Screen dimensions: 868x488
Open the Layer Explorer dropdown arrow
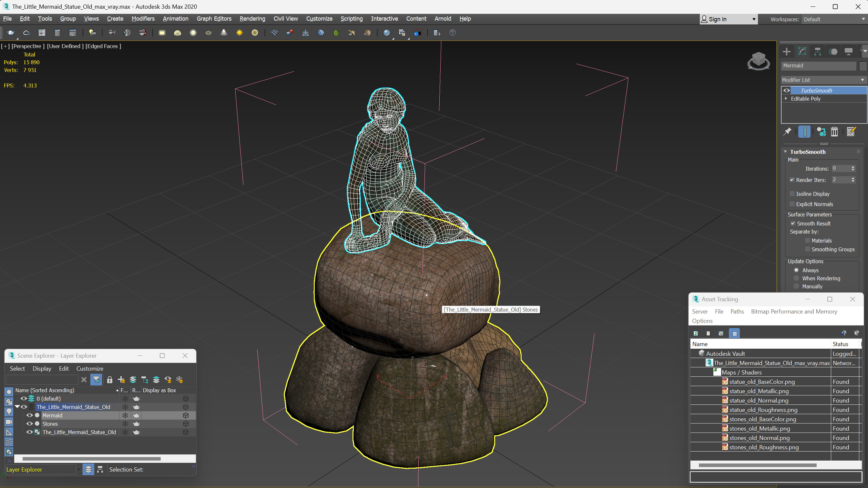tap(78, 470)
